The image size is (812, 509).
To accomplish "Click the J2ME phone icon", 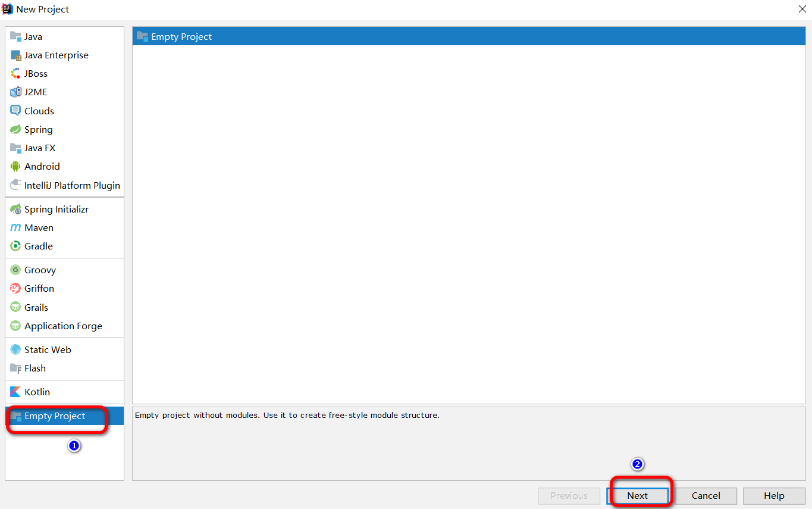I will pyautogui.click(x=15, y=92).
